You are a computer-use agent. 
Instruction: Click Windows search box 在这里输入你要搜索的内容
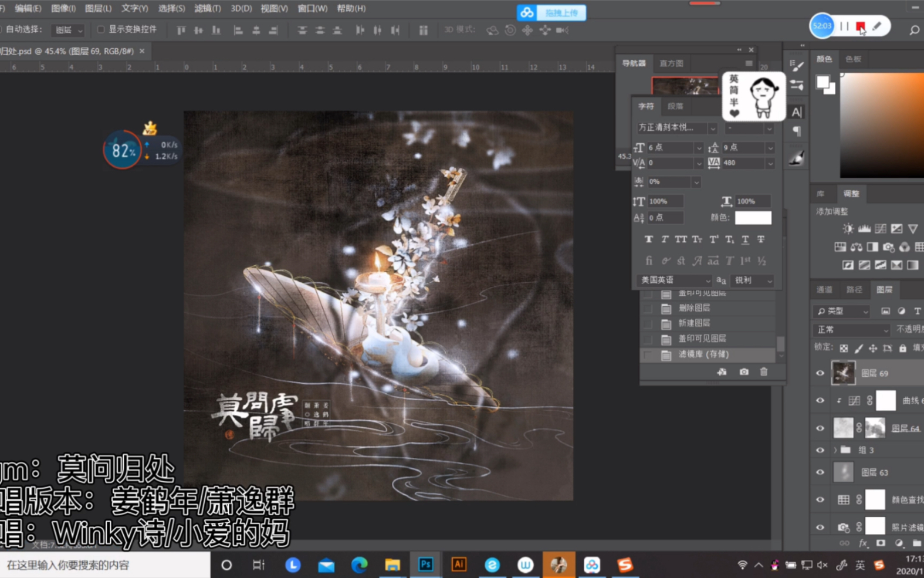(106, 565)
